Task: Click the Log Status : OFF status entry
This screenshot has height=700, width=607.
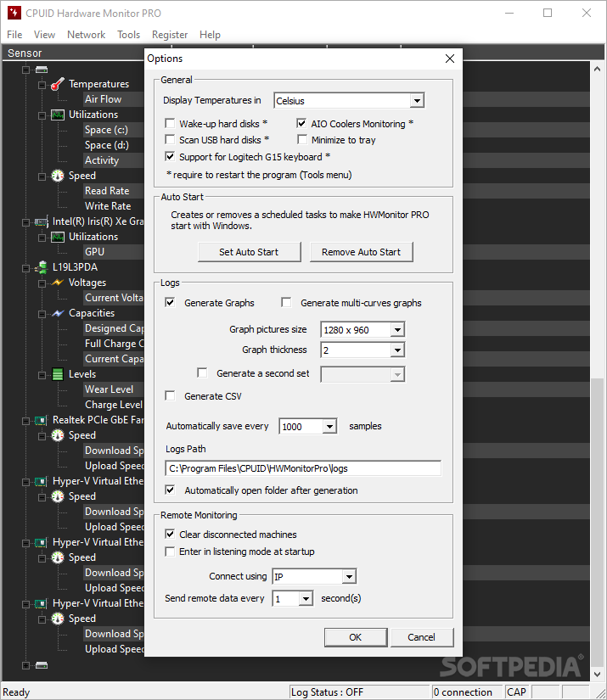Action: tap(358, 692)
